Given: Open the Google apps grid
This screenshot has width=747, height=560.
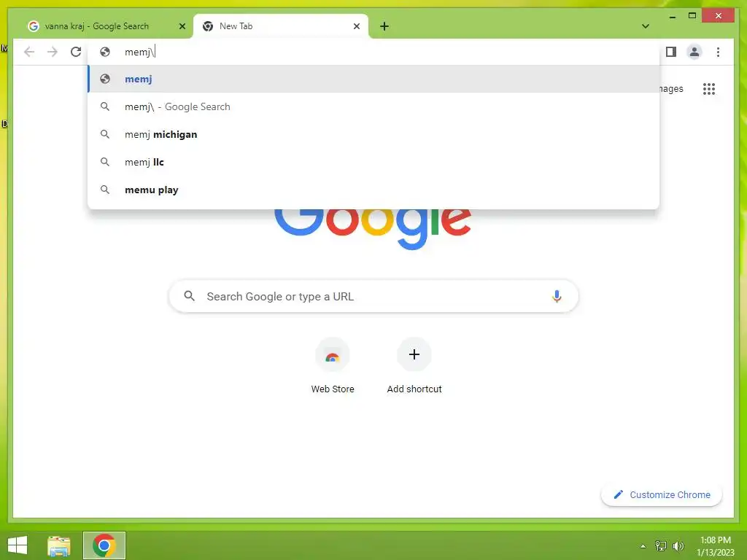Looking at the screenshot, I should [709, 89].
